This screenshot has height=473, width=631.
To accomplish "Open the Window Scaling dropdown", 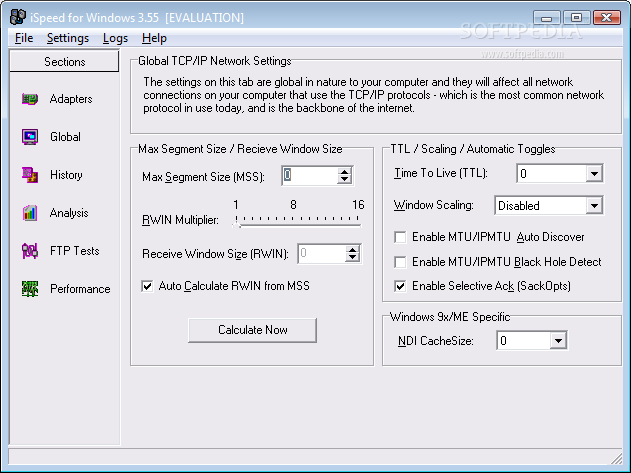I will coord(594,206).
